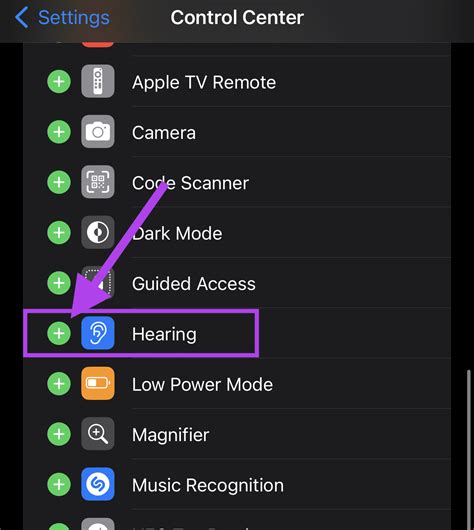
Task: Add Apple TV Remote with green plus
Action: pos(59,81)
